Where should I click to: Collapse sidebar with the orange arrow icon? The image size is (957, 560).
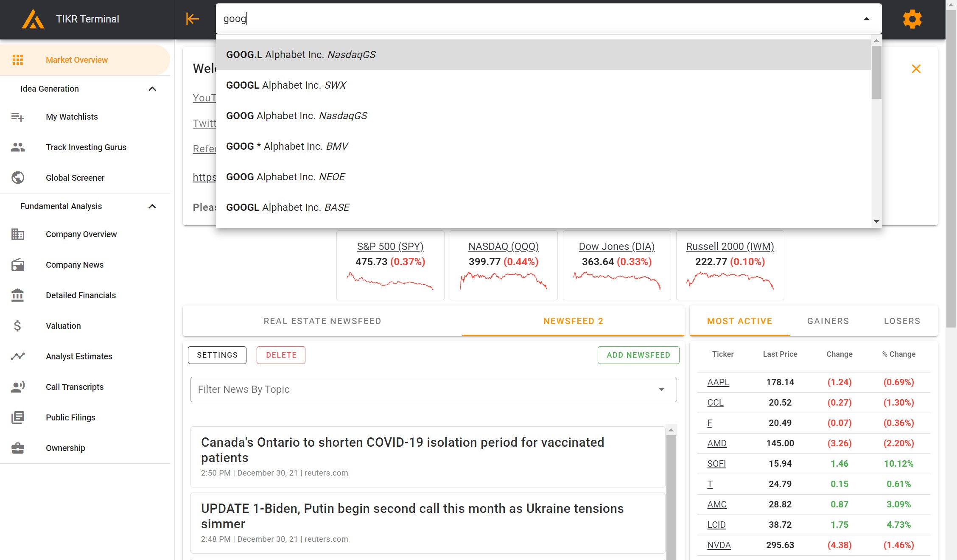193,19
